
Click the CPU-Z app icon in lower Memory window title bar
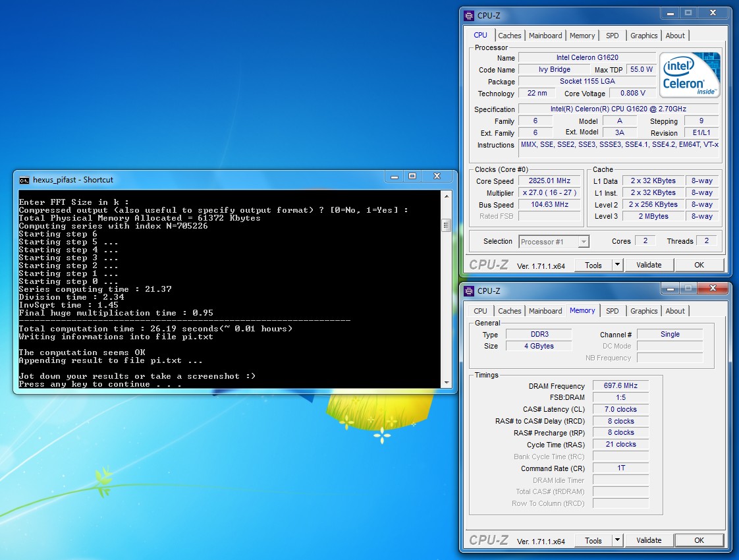tap(469, 291)
